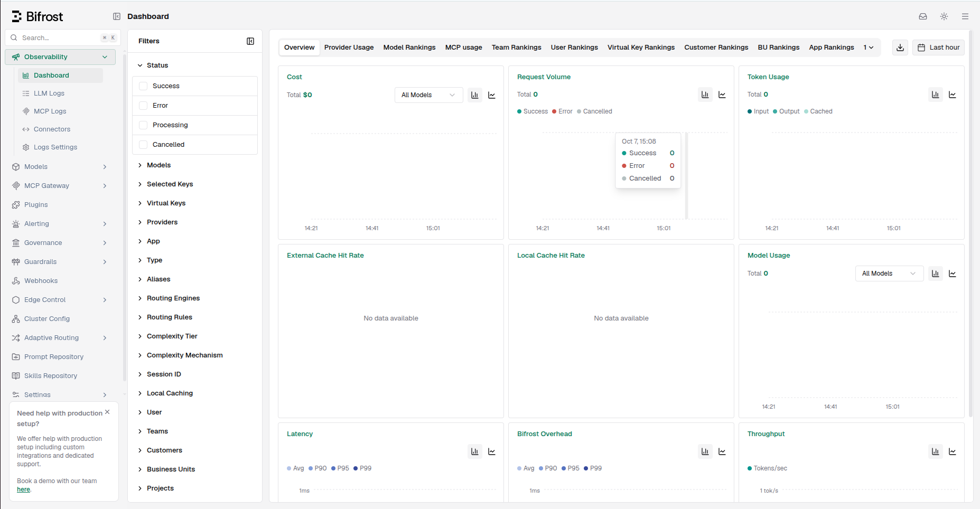Collapse the sidebar with the panel icon
Viewport: 980px width, 509px height.
pos(117,16)
